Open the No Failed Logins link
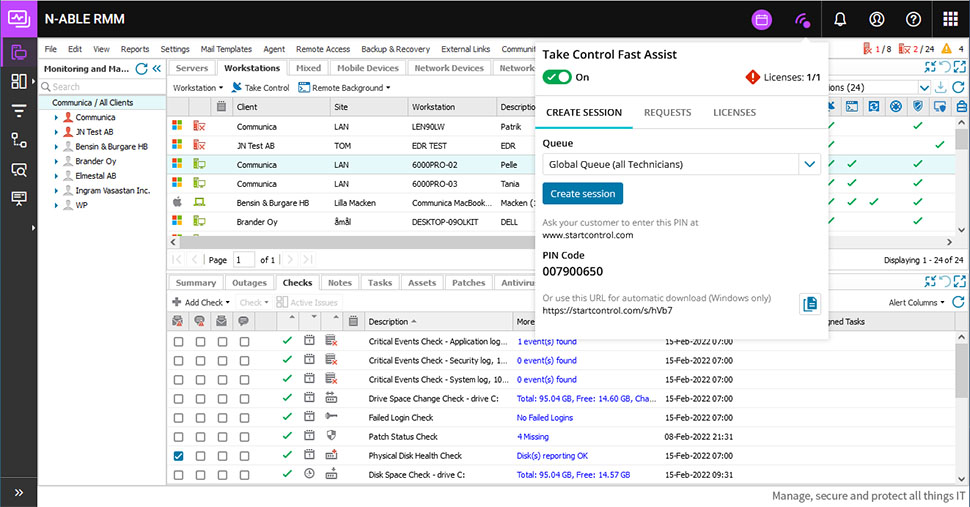Image resolution: width=970 pixels, height=507 pixels. (x=545, y=418)
